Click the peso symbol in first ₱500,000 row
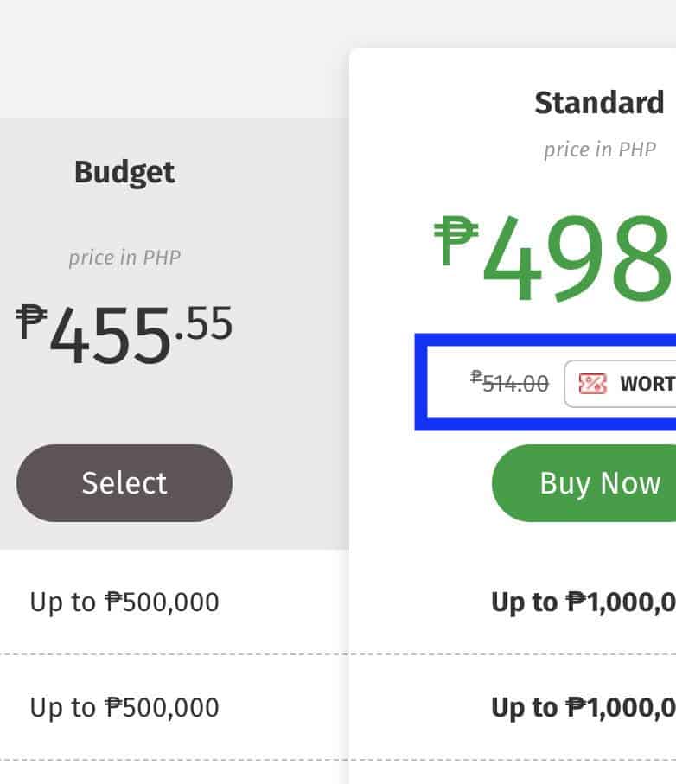Viewport: 676px width, 784px height. 112,602
